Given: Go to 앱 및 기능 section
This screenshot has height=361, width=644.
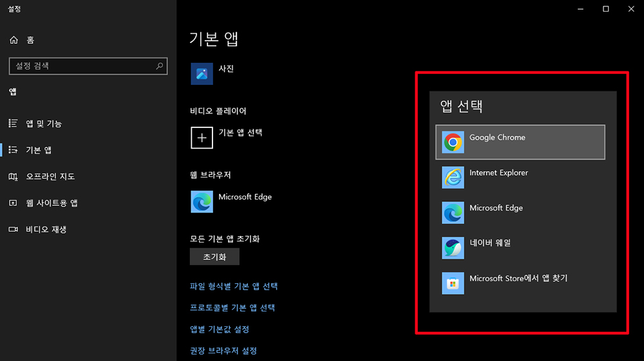Looking at the screenshot, I should [44, 124].
